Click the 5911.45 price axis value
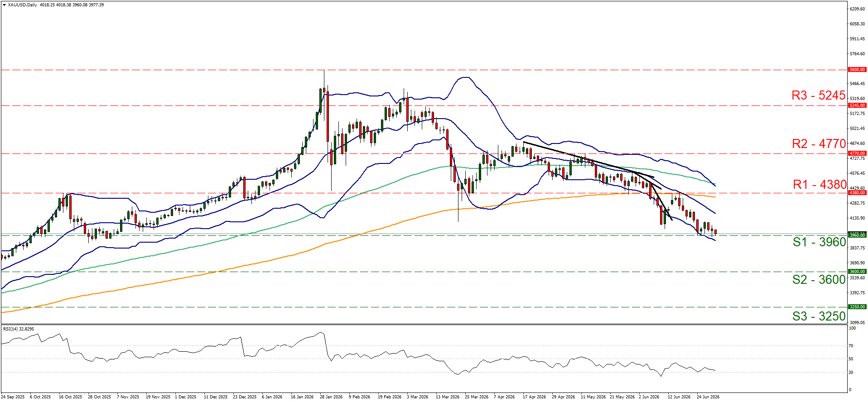868x402 pixels. pyautogui.click(x=857, y=39)
